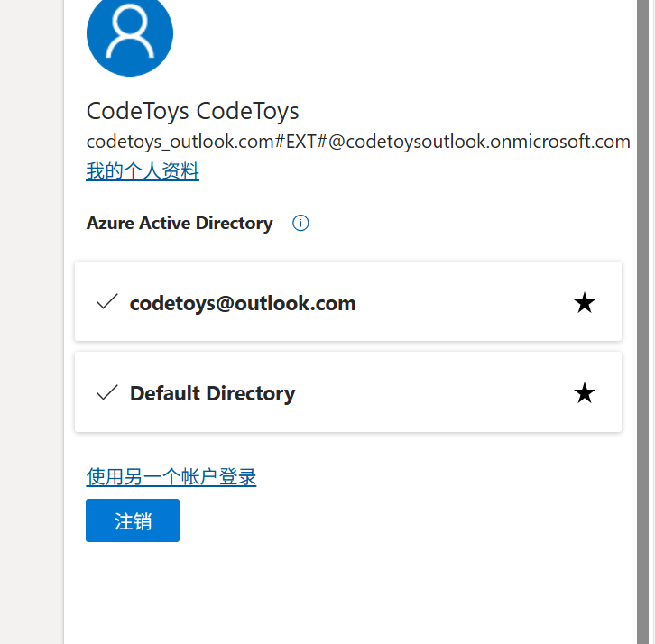Open the 我的个人资料 profile link

(x=143, y=171)
